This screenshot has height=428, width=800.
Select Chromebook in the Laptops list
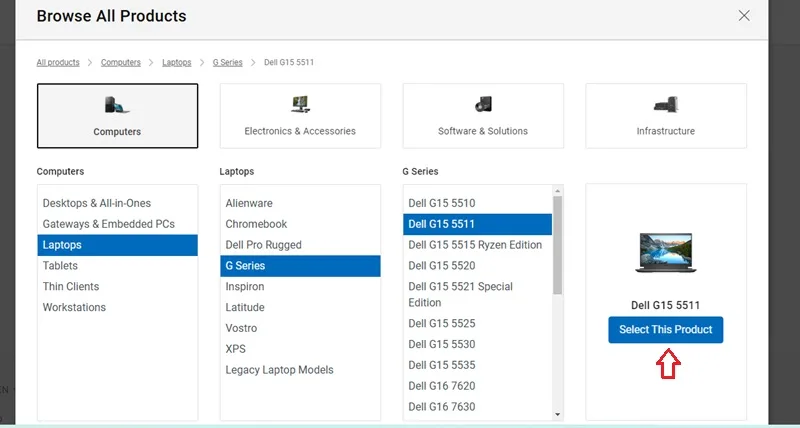[300, 224]
